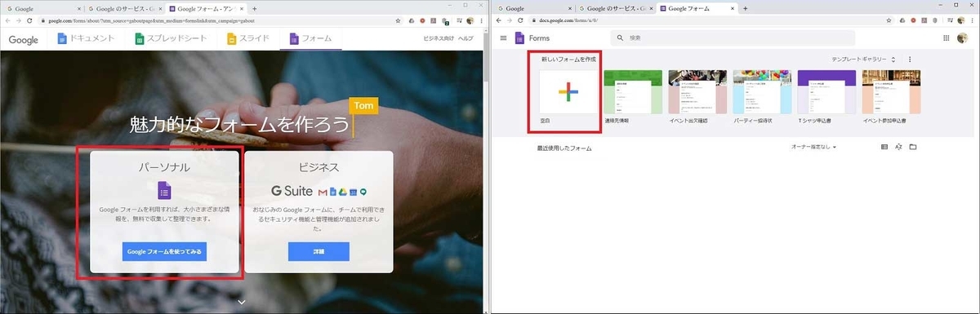The image size is (980, 314).
Task: Click the 新しいフォームを作成 heading
Action: pyautogui.click(x=568, y=60)
